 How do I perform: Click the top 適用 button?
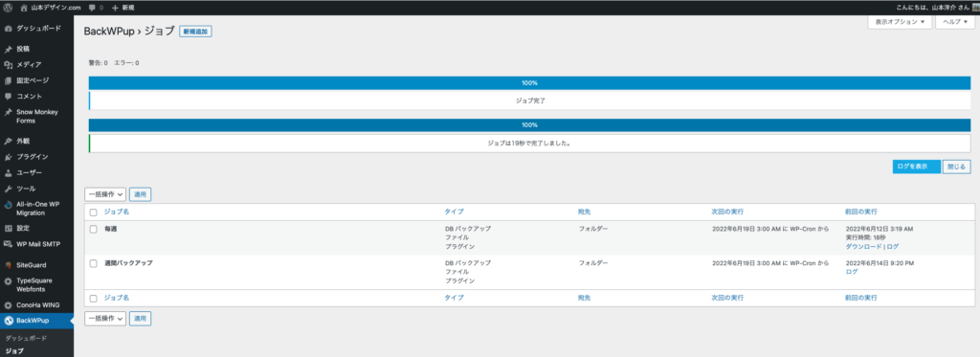click(140, 194)
